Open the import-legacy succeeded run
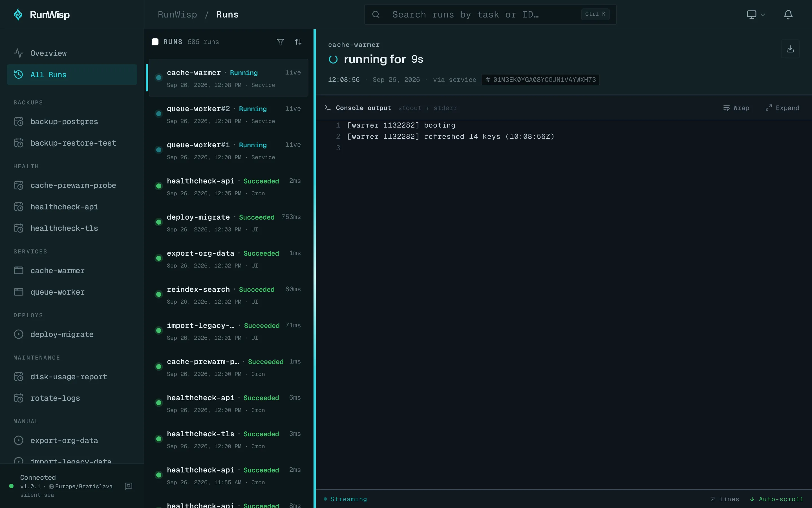This screenshot has height=508, width=812. (x=228, y=330)
